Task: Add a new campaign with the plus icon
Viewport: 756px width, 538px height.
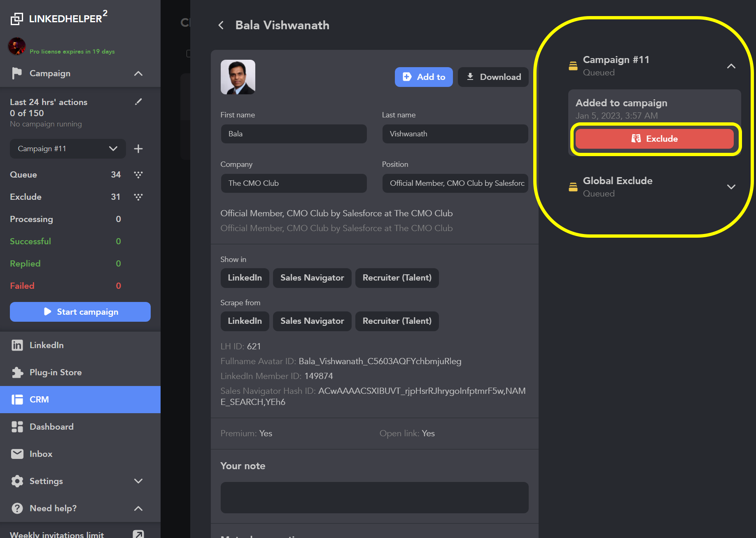Action: pyautogui.click(x=138, y=149)
